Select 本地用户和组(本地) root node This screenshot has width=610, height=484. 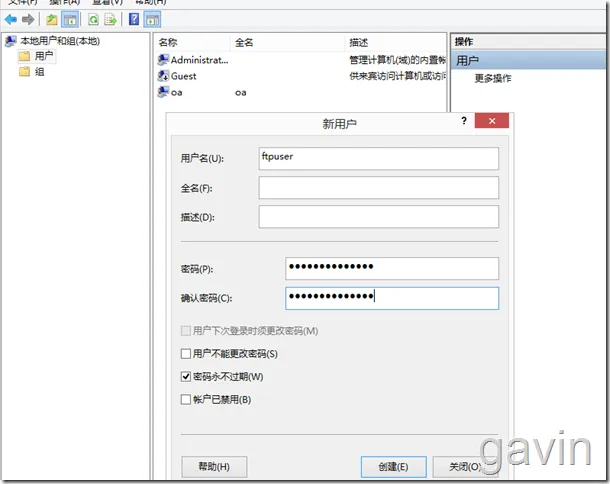coord(52,41)
